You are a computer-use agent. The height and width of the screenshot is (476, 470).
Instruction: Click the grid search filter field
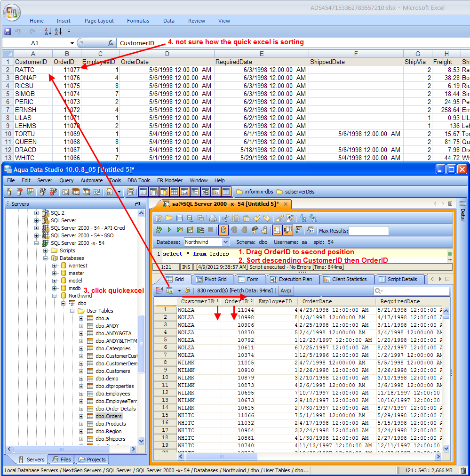(412, 291)
